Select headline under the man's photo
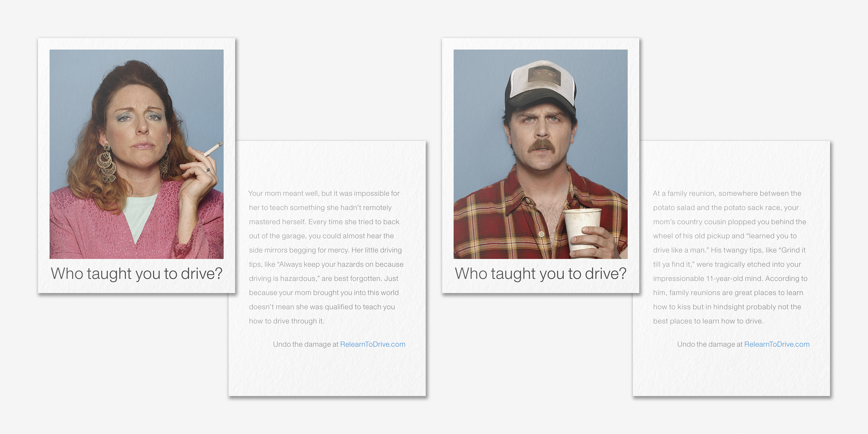868x434 pixels. [x=540, y=274]
